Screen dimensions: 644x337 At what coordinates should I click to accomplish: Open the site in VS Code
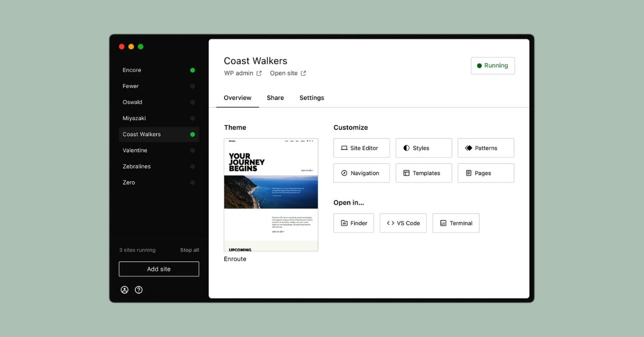[403, 223]
